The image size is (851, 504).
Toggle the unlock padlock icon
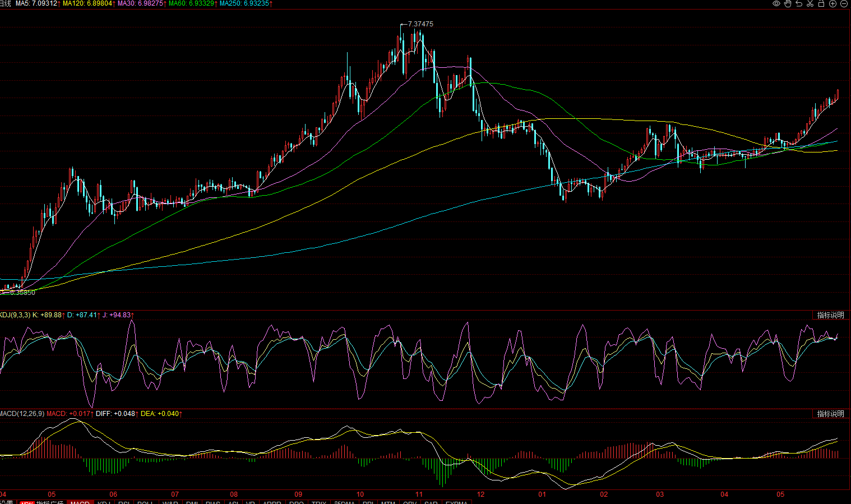pyautogui.click(x=821, y=3)
